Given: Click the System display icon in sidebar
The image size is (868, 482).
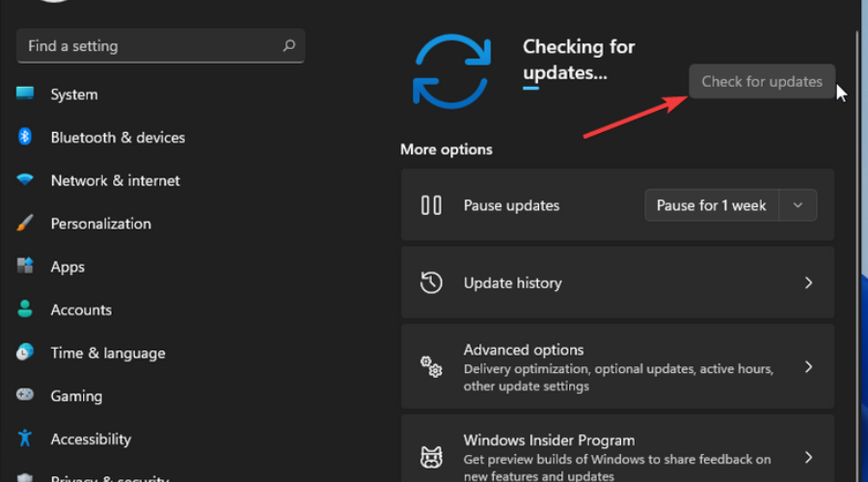Looking at the screenshot, I should [25, 93].
